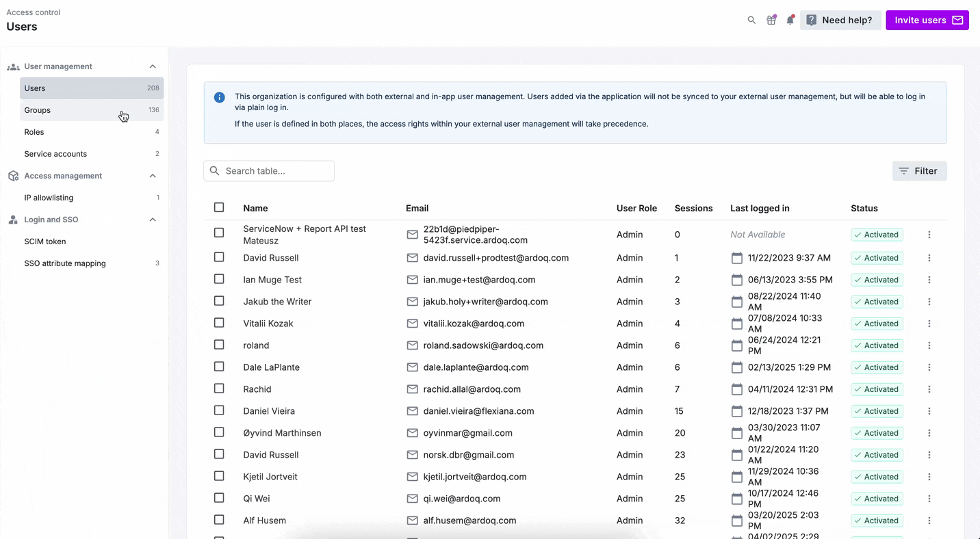This screenshot has width=980, height=539.
Task: Check the row checkbox for Rachid
Action: (219, 389)
